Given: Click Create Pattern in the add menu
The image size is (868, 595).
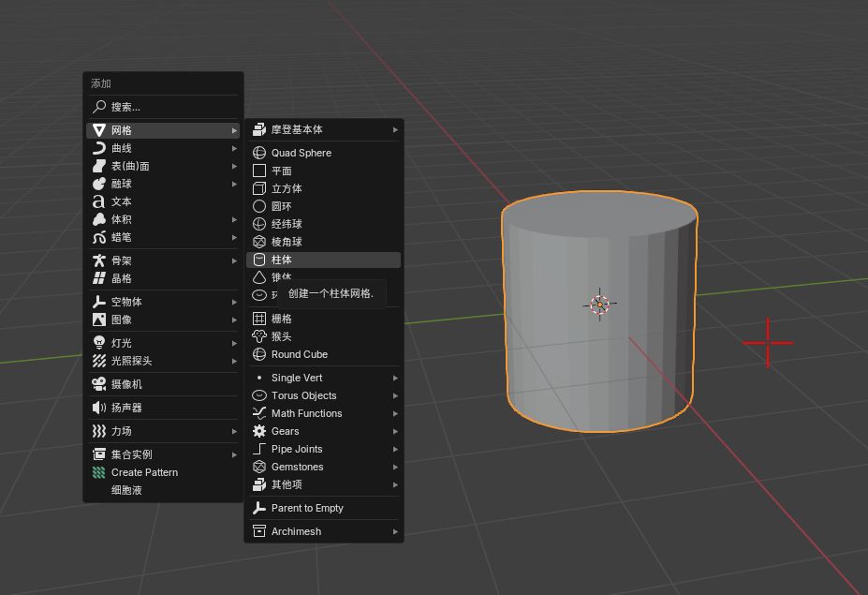Looking at the screenshot, I should (144, 472).
